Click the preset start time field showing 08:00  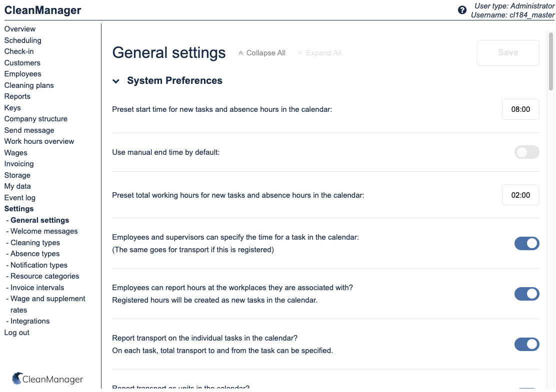tap(520, 109)
